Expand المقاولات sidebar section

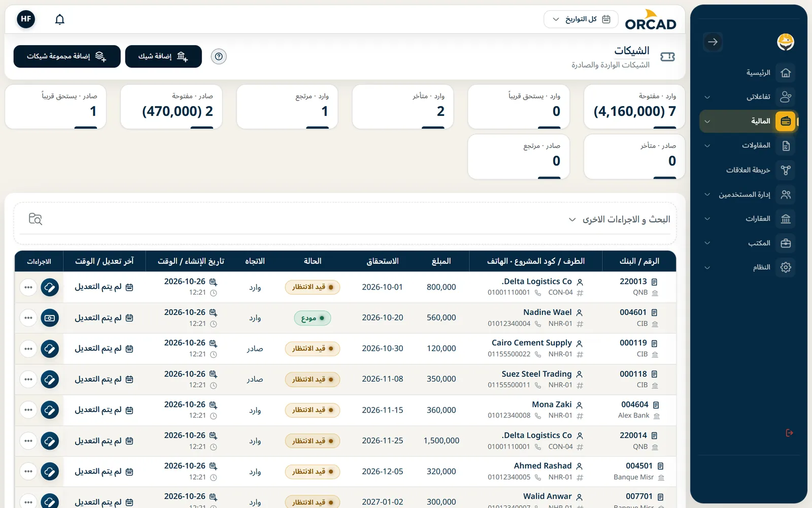[707, 146]
